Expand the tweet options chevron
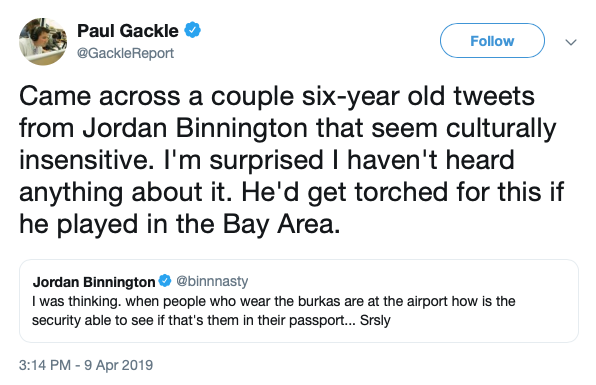596x385 pixels. pos(571,42)
